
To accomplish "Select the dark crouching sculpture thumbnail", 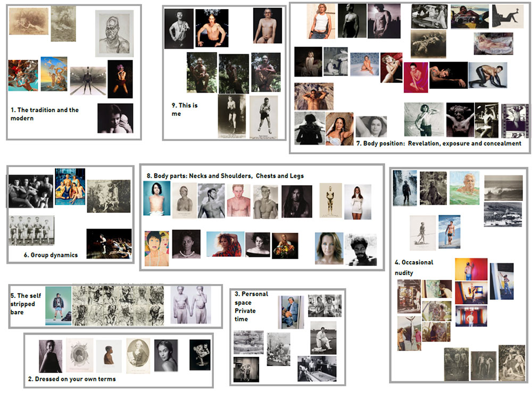I will [x=200, y=355].
